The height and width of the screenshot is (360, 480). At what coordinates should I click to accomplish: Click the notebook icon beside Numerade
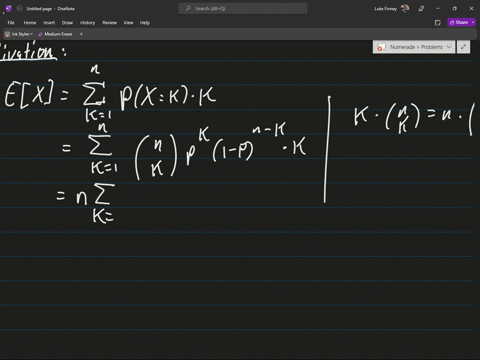pos(381,47)
